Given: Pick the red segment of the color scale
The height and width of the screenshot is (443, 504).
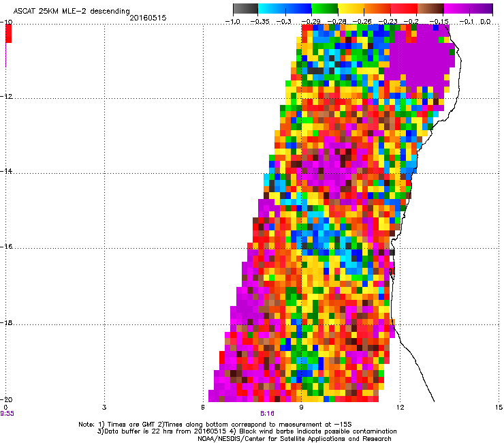Looking at the screenshot, I should (x=404, y=8).
